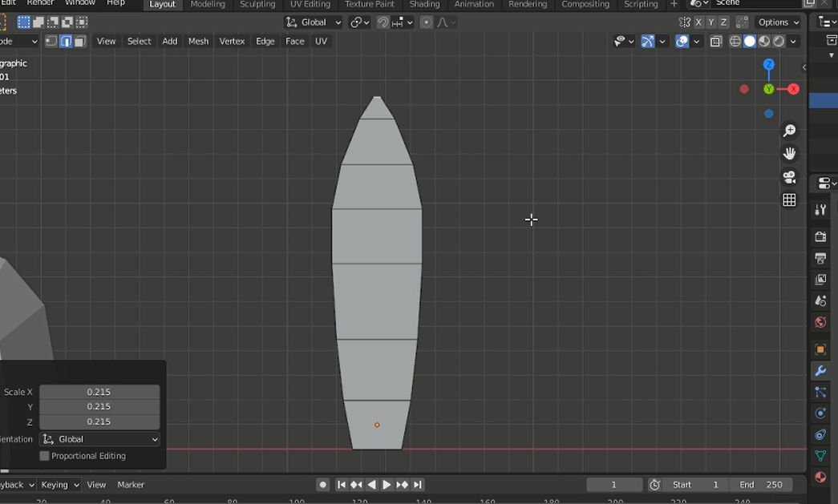Open Global transform orientation dropdown in header
838x504 pixels.
coord(314,22)
